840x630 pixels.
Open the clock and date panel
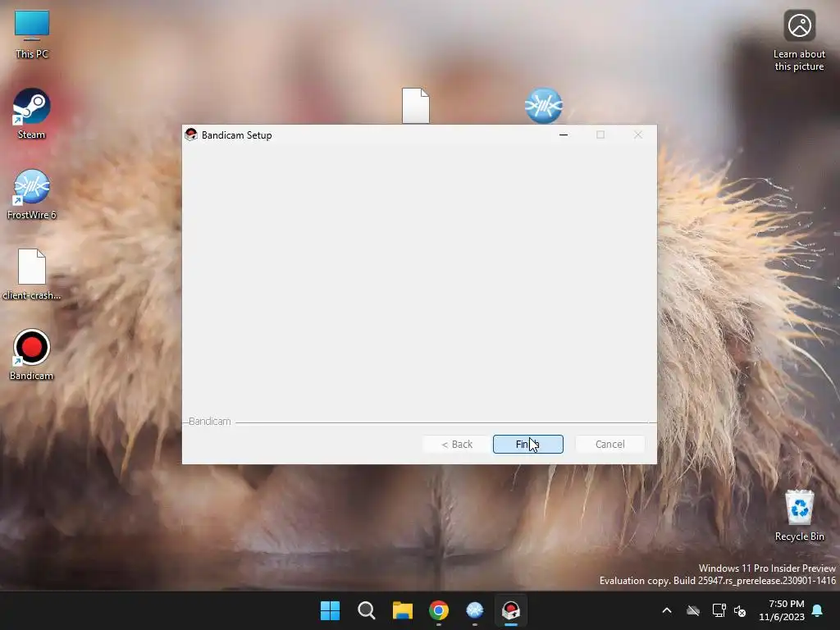[x=782, y=610]
